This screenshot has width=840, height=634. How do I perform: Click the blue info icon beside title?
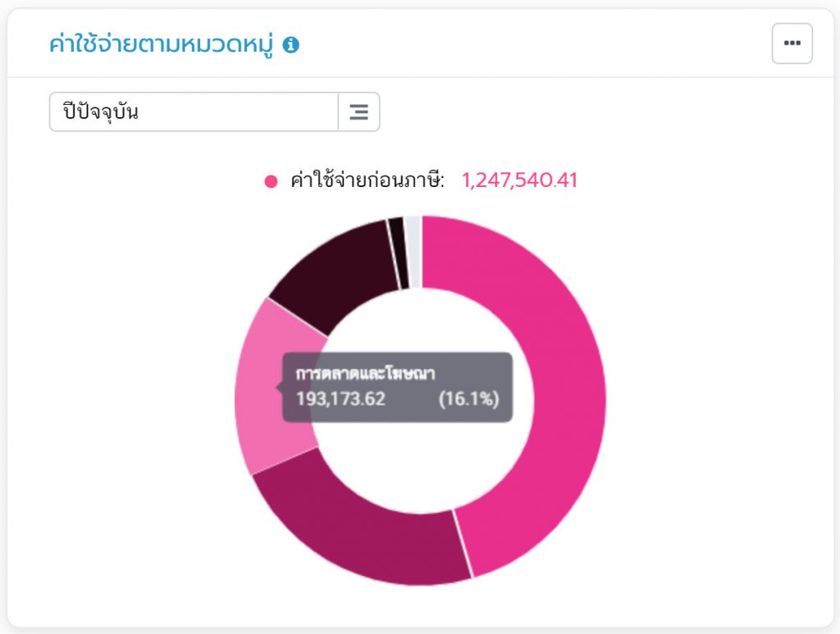point(291,44)
